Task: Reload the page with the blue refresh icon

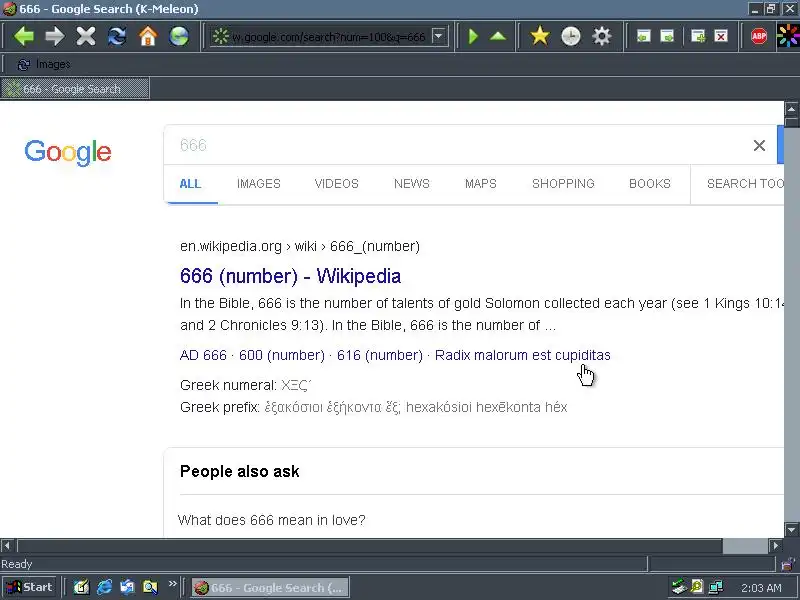Action: coord(117,36)
